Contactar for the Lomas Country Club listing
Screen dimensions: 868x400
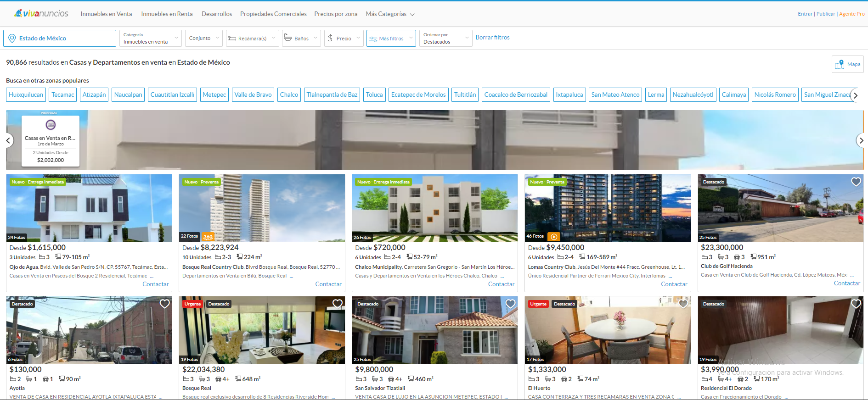(674, 284)
